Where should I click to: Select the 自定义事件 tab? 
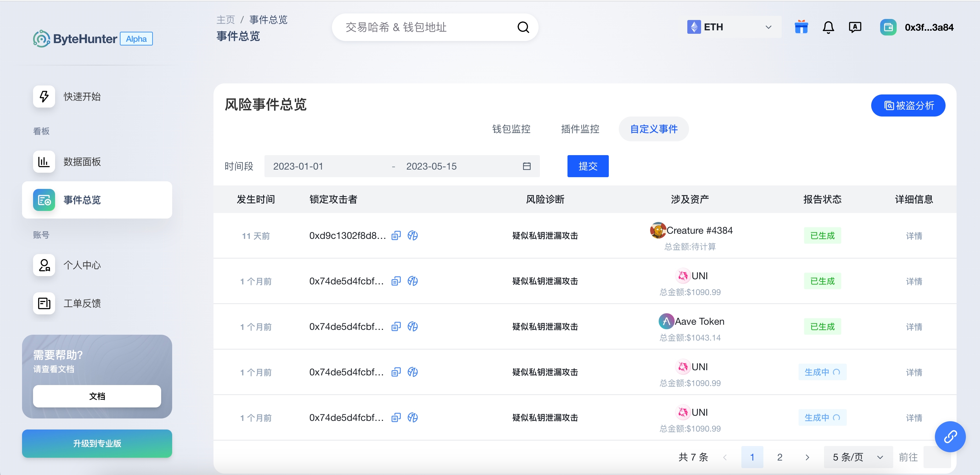[654, 129]
